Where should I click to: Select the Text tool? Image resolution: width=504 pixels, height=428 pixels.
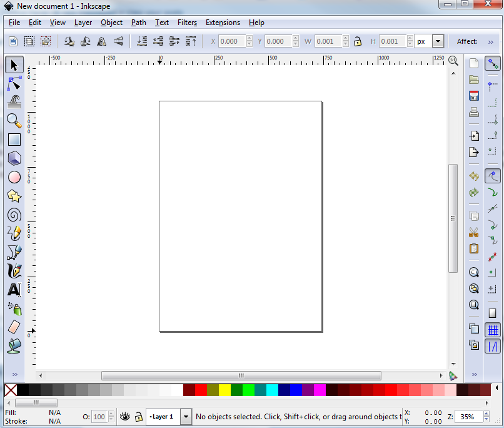pyautogui.click(x=14, y=290)
